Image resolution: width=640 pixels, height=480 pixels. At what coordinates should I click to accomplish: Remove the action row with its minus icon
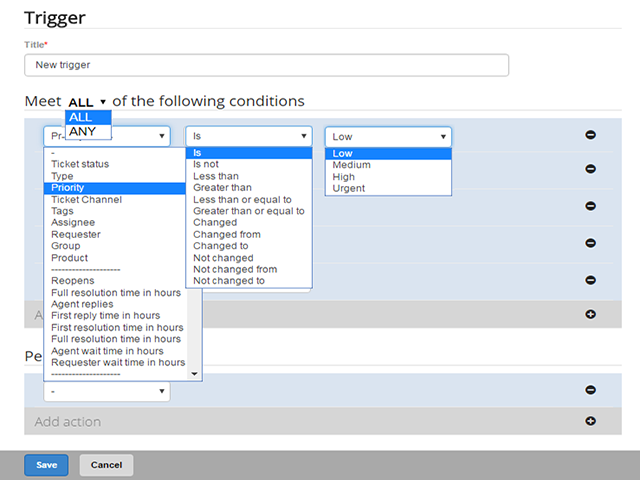590,390
